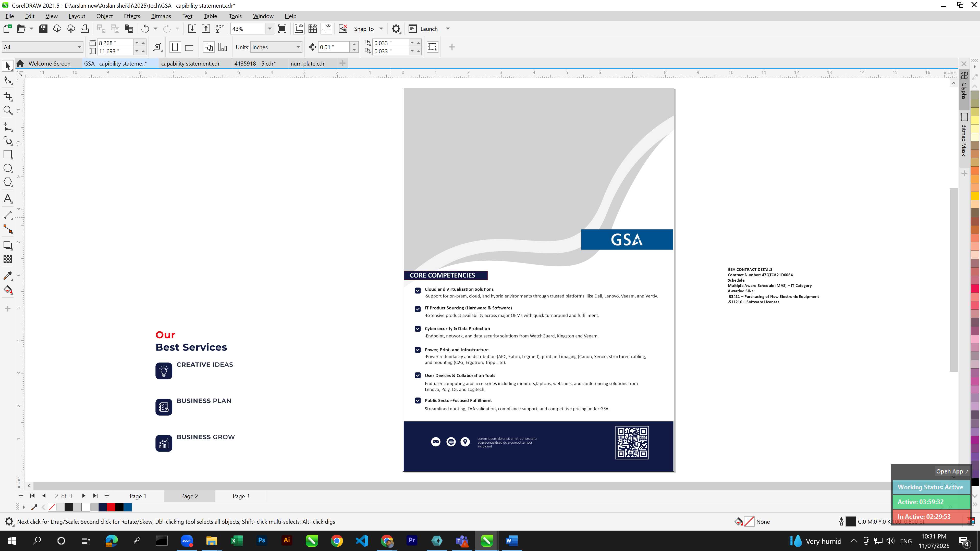
Task: Go to next page arrow
Action: (x=84, y=496)
